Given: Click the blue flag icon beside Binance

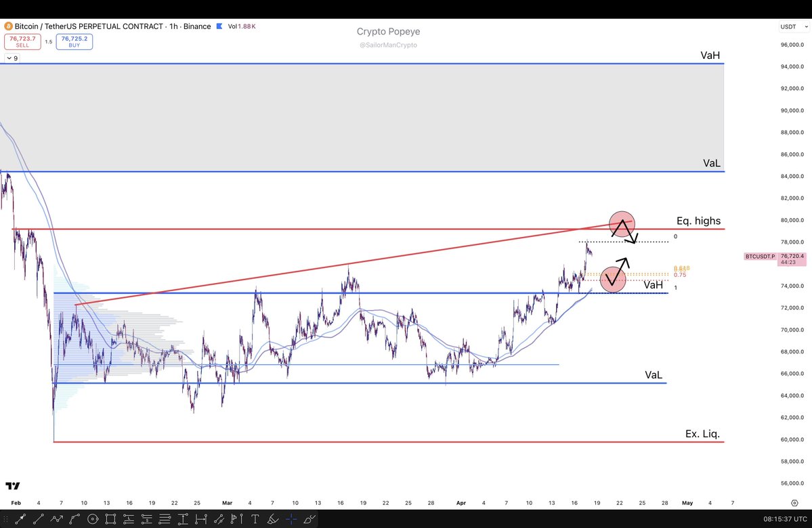Looking at the screenshot, I should click(219, 26).
